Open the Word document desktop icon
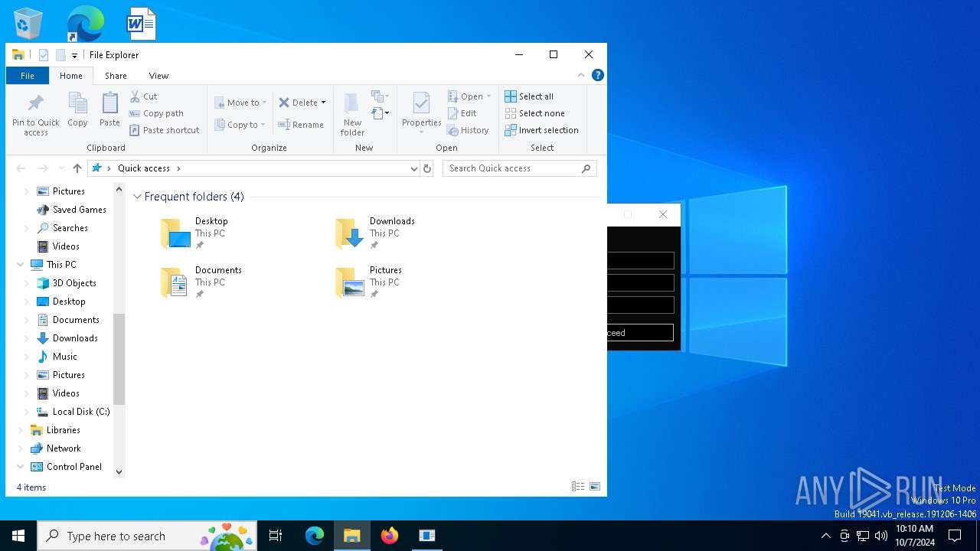Viewport: 980px width, 551px height. pyautogui.click(x=141, y=23)
